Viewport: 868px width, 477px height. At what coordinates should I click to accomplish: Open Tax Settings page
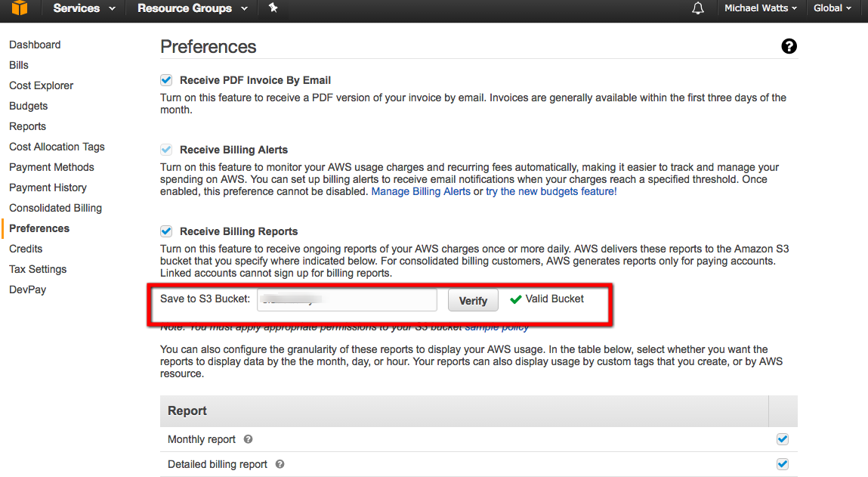38,269
